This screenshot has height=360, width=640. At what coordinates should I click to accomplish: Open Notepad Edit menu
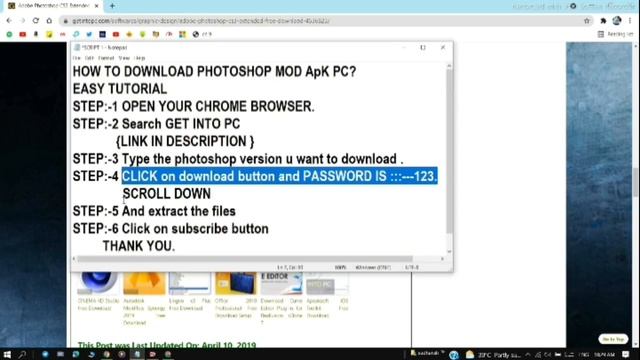(x=89, y=58)
